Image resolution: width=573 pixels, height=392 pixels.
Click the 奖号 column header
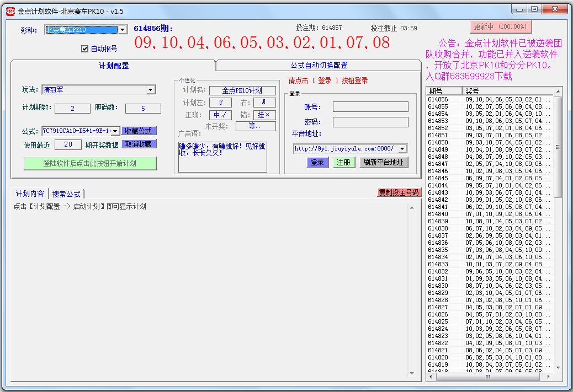point(508,91)
